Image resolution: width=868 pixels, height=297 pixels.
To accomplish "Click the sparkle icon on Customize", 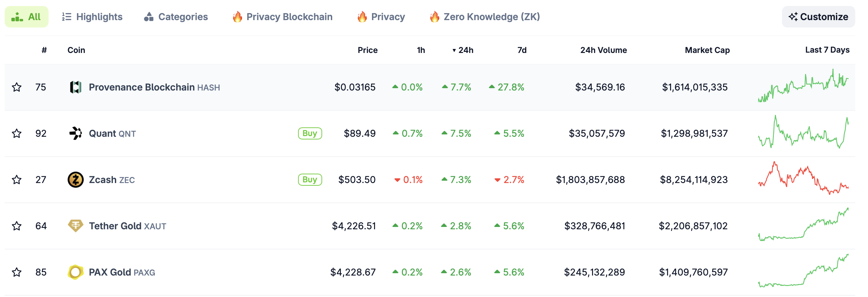I will click(793, 17).
